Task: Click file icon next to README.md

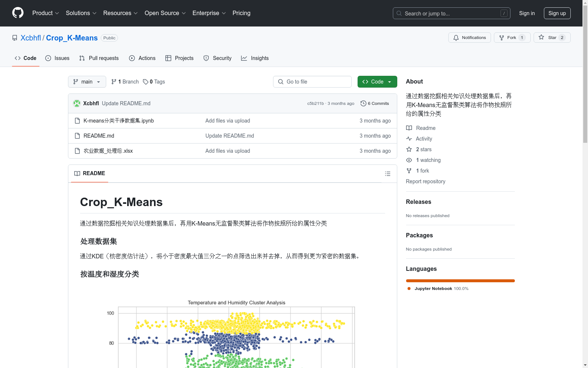Action: pos(77,136)
